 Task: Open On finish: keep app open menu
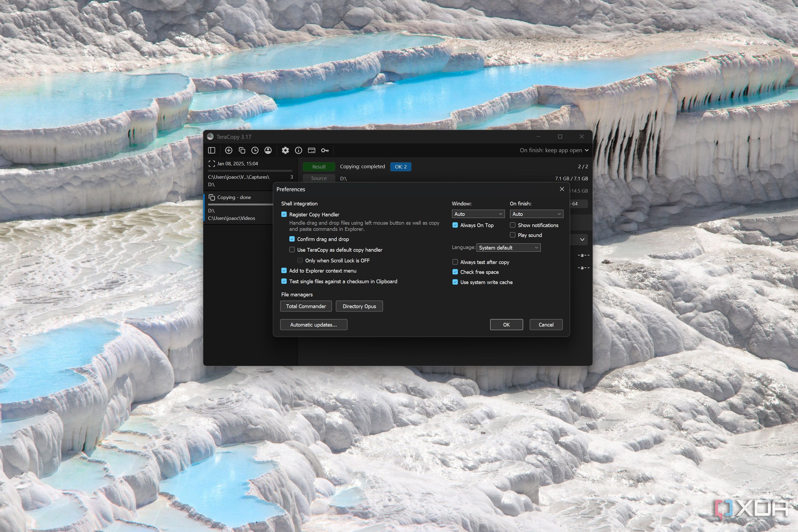[x=554, y=150]
